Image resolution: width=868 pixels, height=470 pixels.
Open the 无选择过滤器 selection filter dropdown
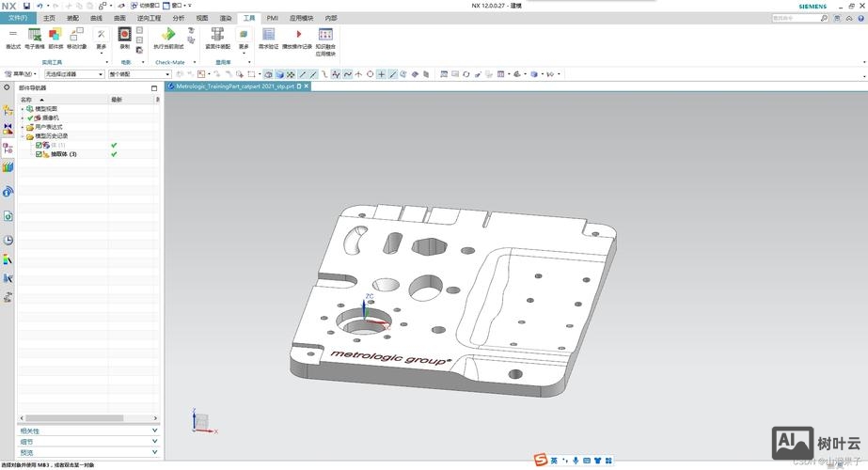74,74
